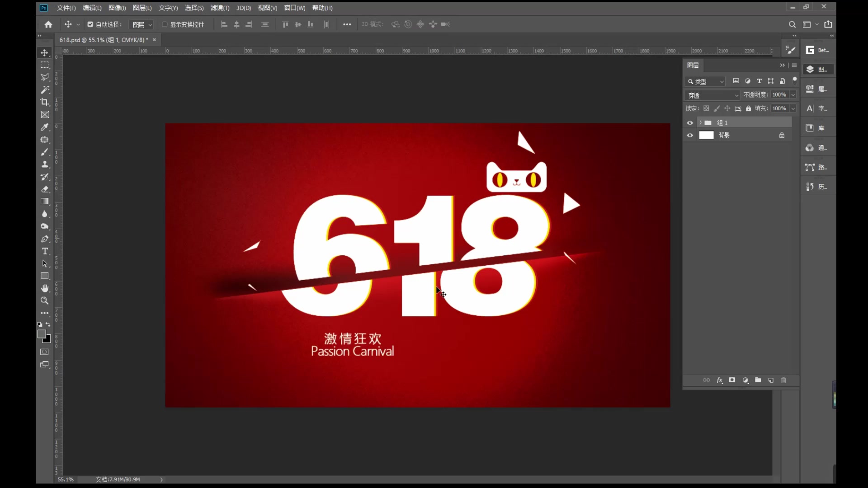Open the layer filter 类型 dropdown

[706, 82]
